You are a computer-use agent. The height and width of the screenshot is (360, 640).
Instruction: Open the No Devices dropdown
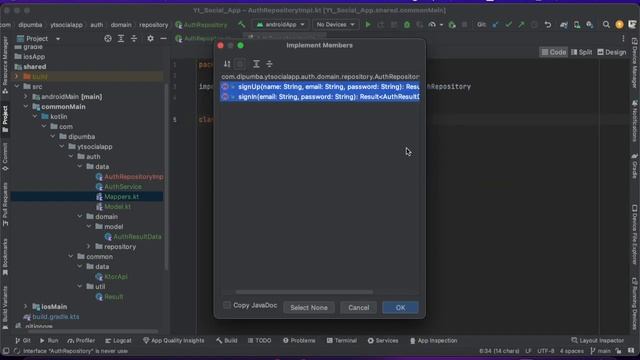point(336,24)
